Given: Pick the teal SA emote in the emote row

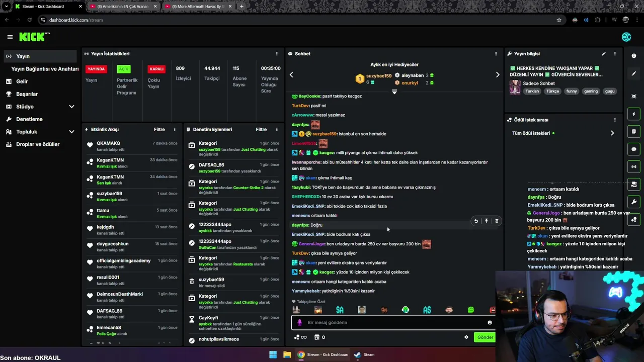Looking at the screenshot, I should (340, 310).
